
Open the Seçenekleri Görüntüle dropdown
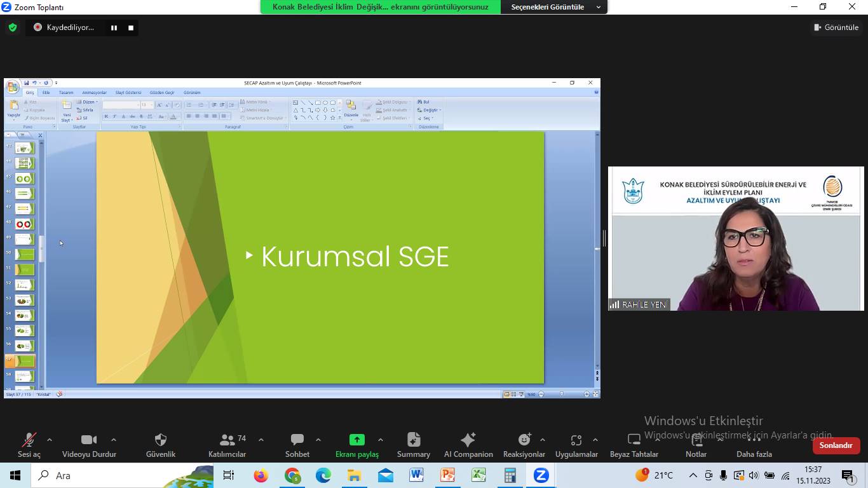point(554,7)
